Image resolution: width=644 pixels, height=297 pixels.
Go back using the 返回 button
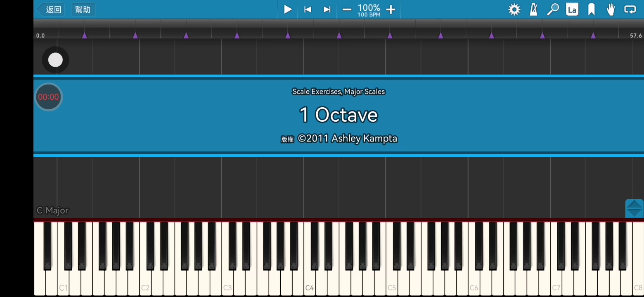tap(50, 9)
